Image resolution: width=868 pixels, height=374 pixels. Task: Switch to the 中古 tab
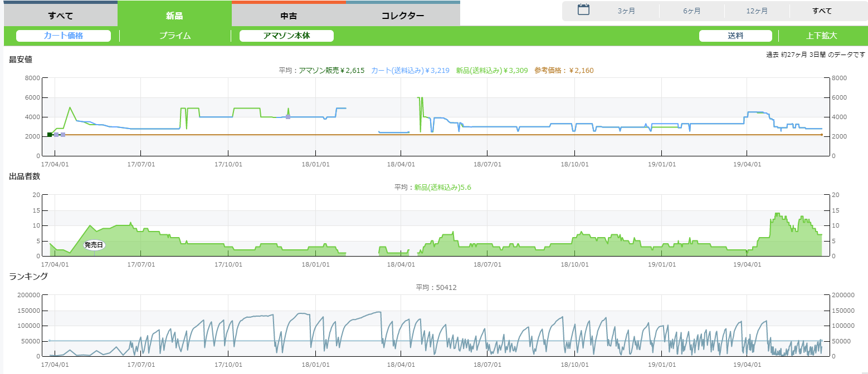coord(289,15)
